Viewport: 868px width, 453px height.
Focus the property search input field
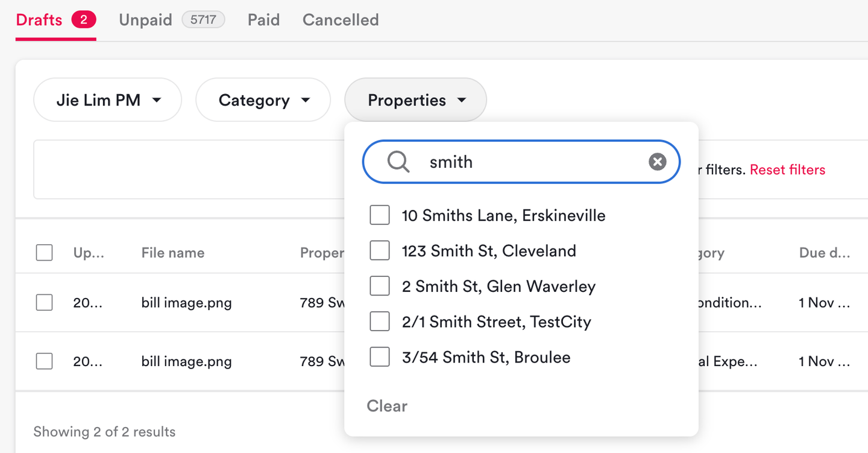coord(530,162)
